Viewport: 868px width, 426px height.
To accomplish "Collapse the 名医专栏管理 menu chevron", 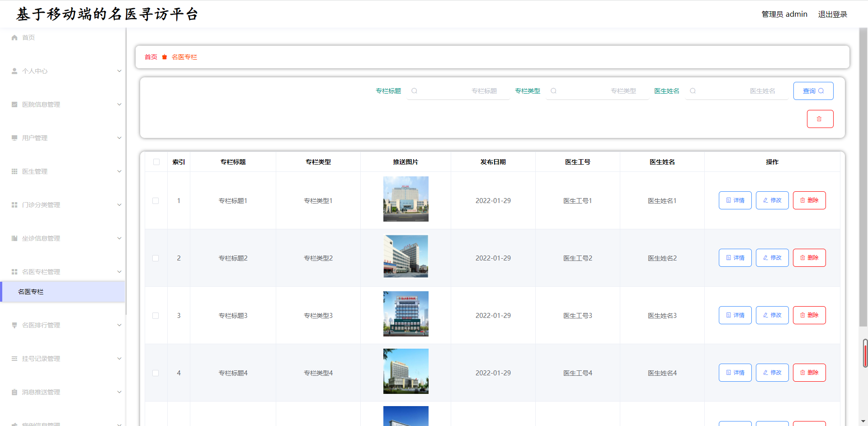I will (x=119, y=272).
